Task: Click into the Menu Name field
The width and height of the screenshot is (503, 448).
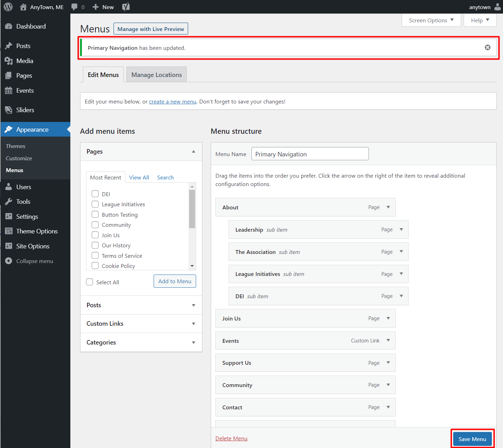Action: coord(310,154)
